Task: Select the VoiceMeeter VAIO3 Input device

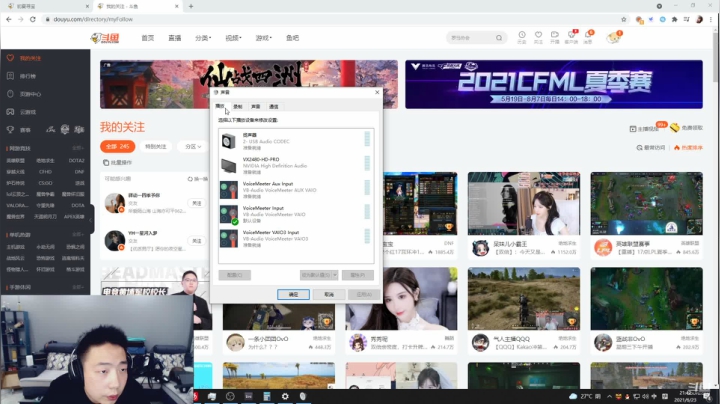Action: 296,238
